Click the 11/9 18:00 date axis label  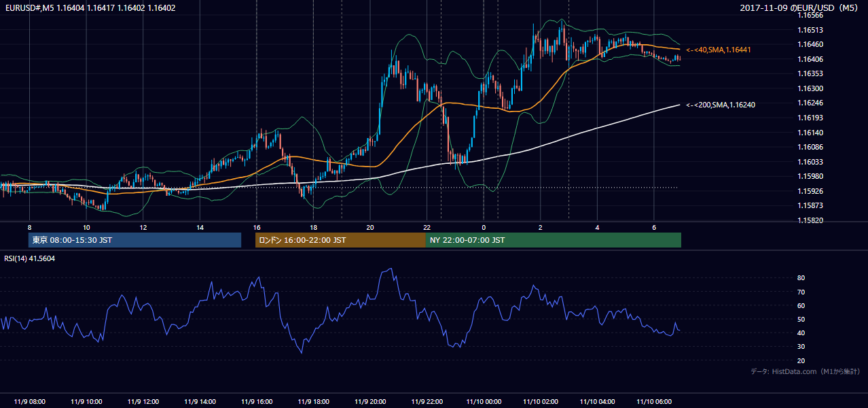(x=313, y=402)
